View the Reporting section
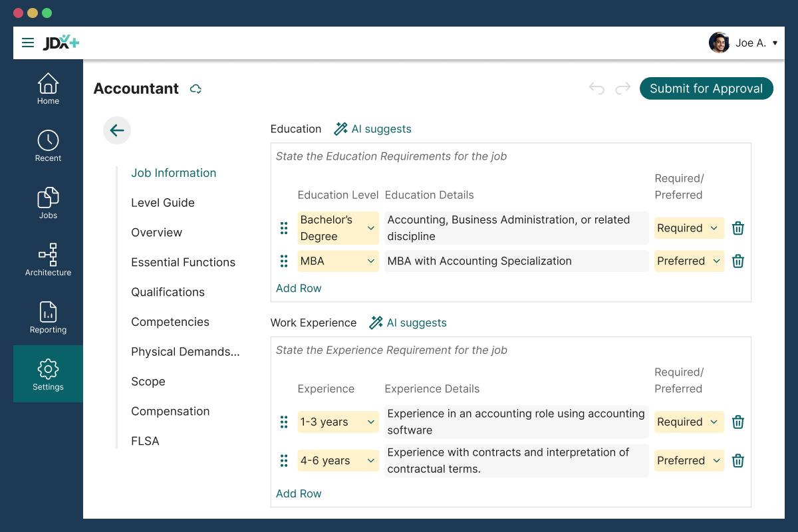Image resolution: width=798 pixels, height=532 pixels. click(48, 316)
